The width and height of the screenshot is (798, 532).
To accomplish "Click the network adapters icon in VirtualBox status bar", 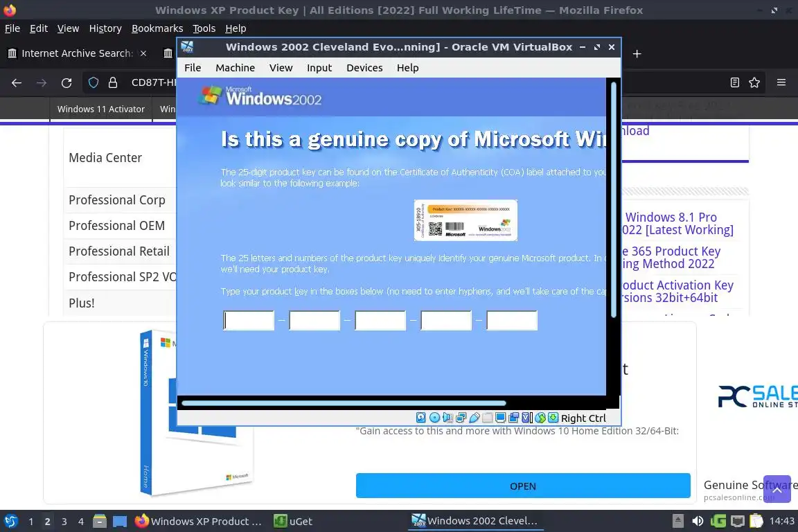I will point(461,418).
